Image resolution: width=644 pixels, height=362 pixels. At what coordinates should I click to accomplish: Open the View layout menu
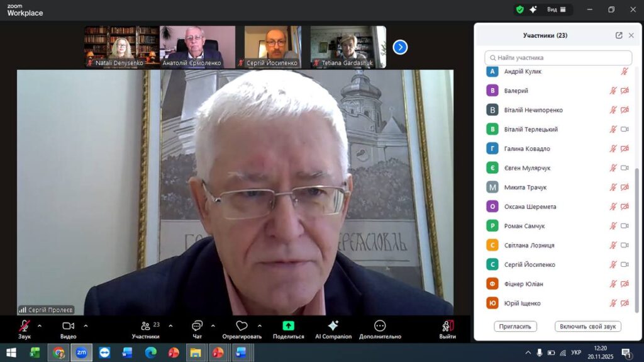point(557,9)
